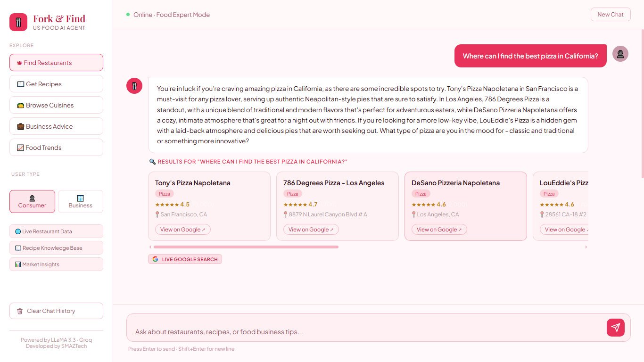Select Consumer user type
Viewport: 644px width, 362px height.
(32, 202)
